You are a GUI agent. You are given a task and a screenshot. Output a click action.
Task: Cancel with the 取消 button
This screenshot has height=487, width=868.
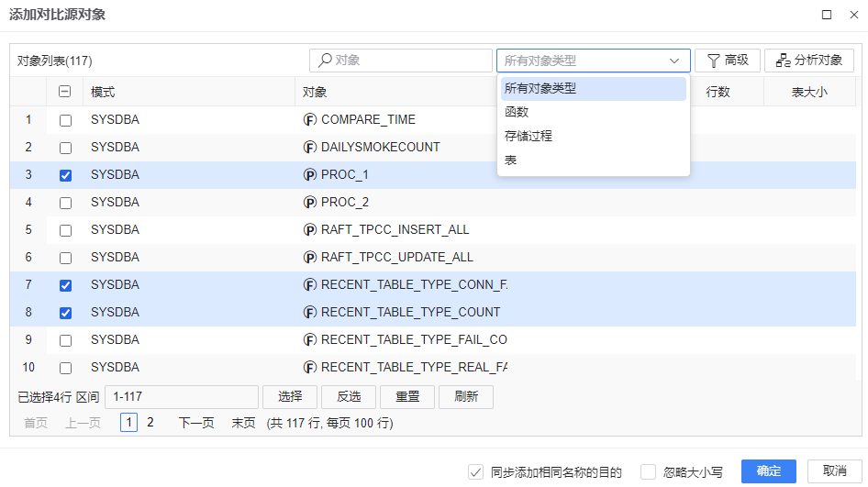[x=834, y=471]
